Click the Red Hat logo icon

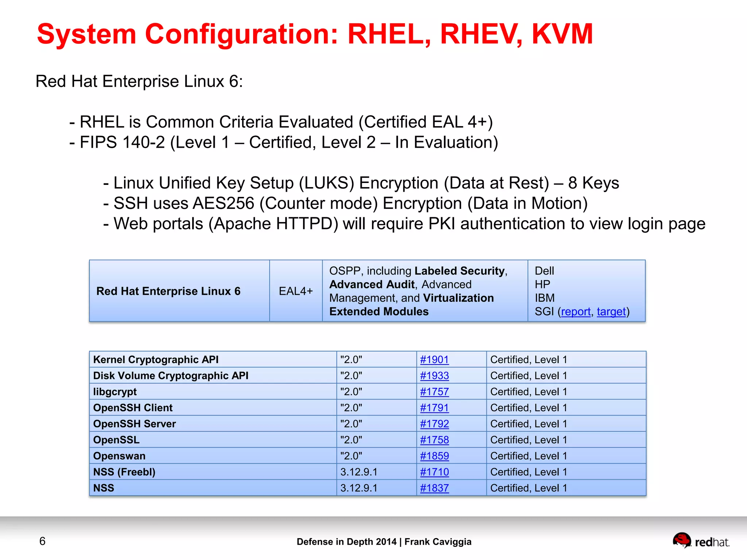(x=682, y=540)
